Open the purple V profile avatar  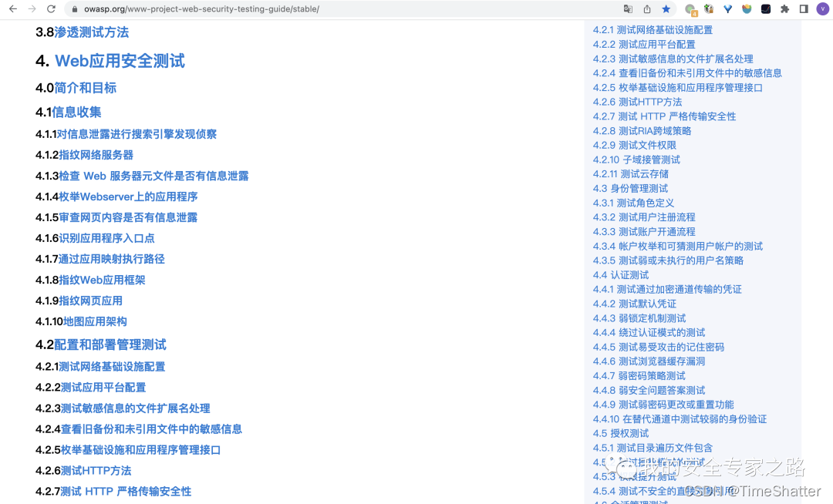click(x=823, y=9)
